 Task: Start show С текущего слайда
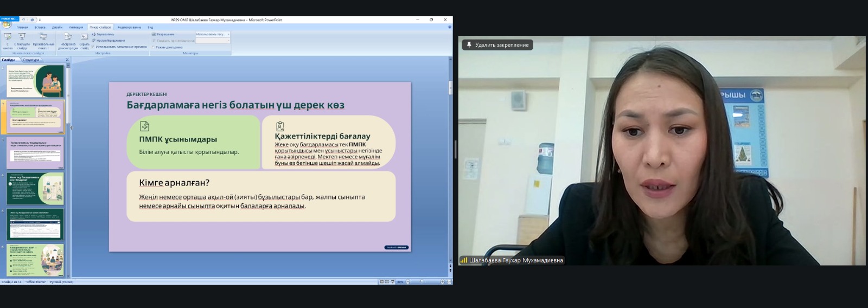(x=22, y=41)
